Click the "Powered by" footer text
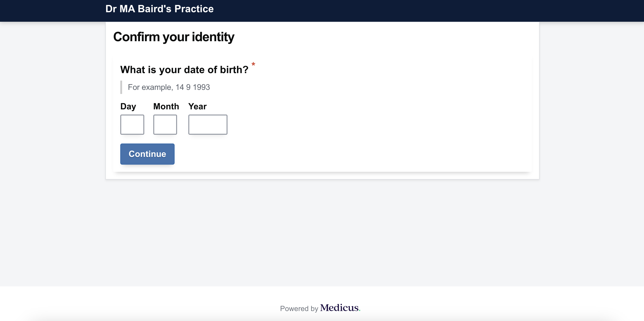 click(x=299, y=309)
